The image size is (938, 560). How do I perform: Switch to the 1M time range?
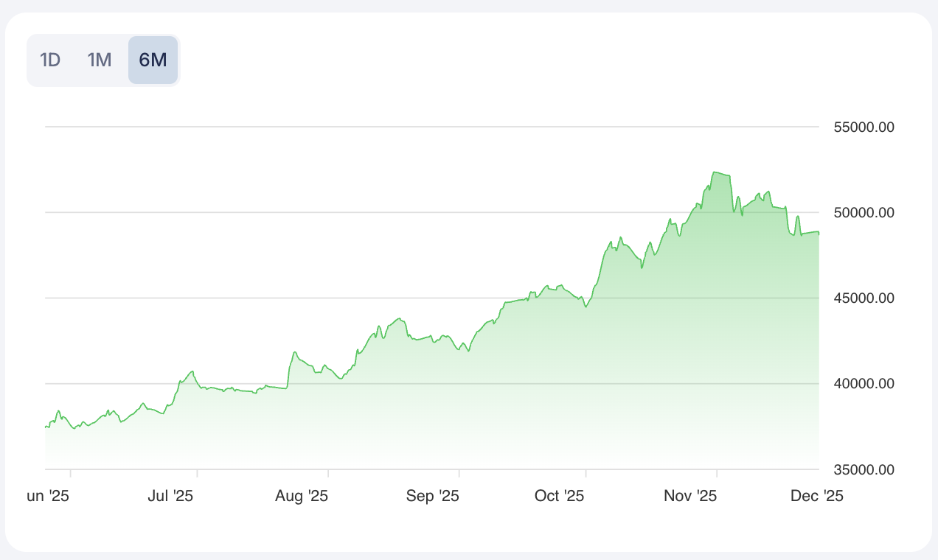point(100,60)
